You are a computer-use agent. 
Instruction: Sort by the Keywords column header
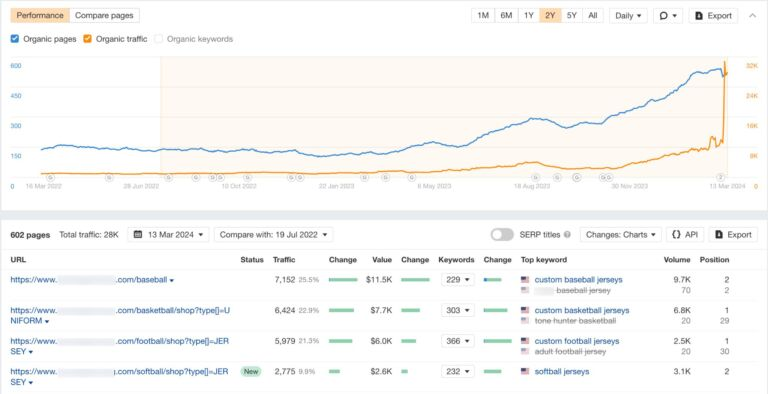tap(456, 260)
